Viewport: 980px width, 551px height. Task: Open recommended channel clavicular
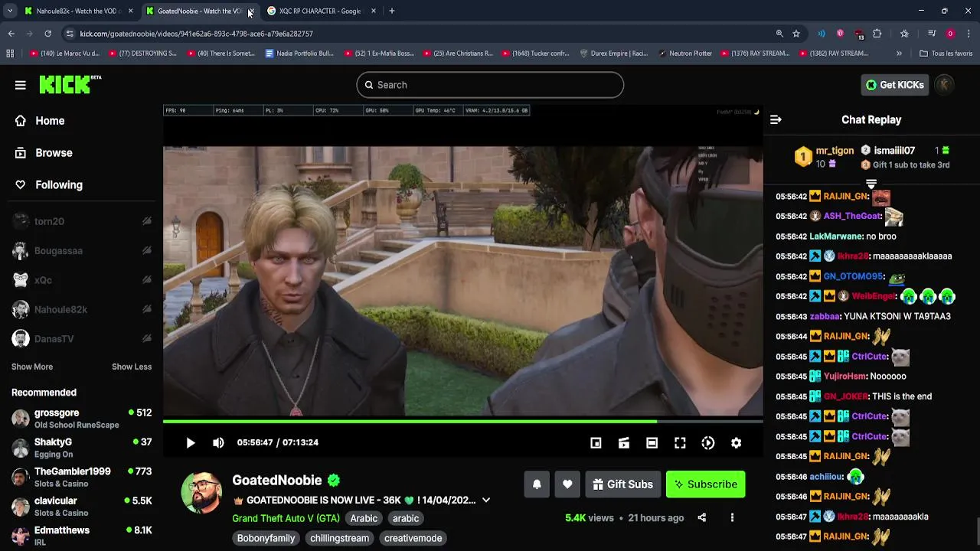pyautogui.click(x=81, y=507)
